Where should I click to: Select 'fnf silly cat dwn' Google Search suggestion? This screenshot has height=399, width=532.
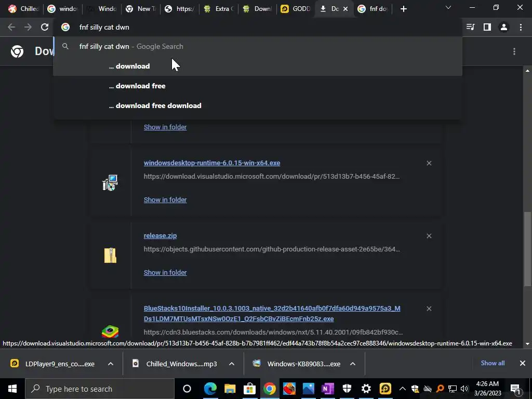pos(258,46)
